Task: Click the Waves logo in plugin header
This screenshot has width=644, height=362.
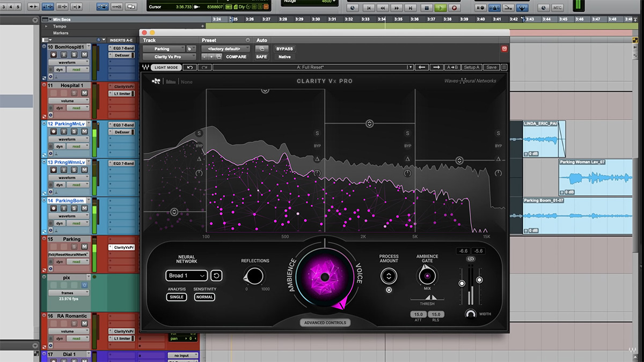Action: click(x=144, y=67)
